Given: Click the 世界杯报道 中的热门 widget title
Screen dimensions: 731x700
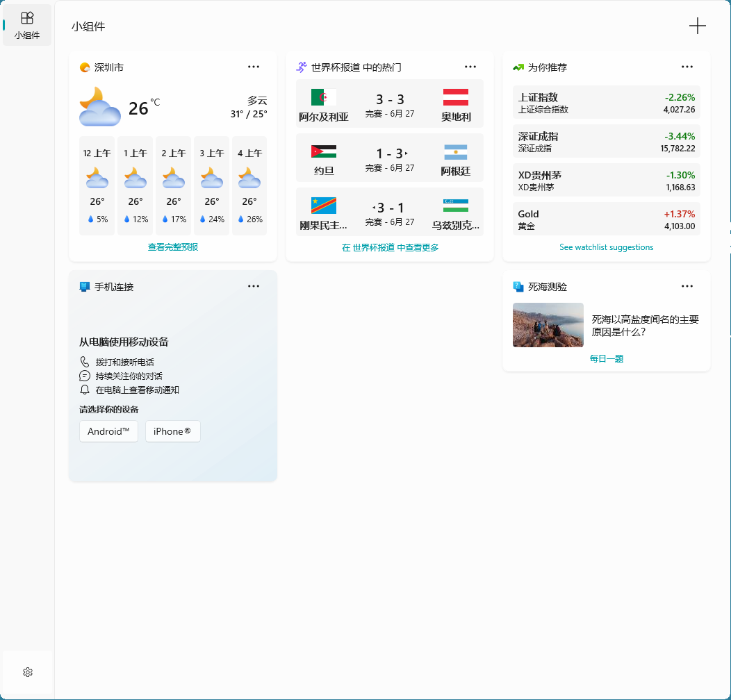Looking at the screenshot, I should point(356,67).
